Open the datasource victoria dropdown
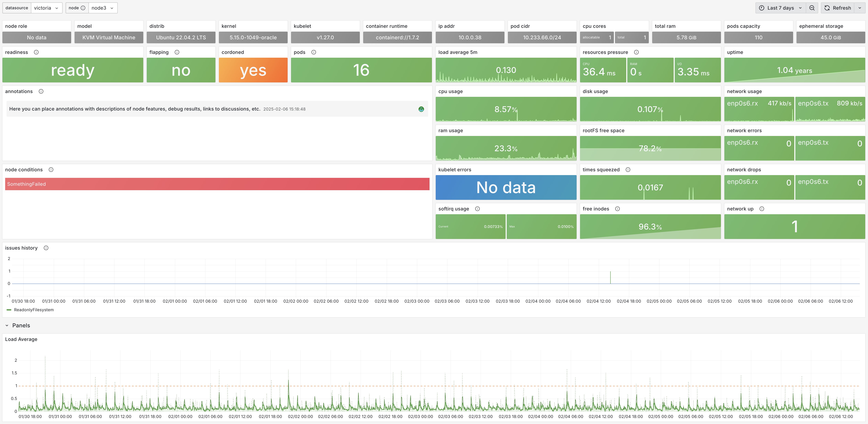The width and height of the screenshot is (868, 424). pos(47,8)
